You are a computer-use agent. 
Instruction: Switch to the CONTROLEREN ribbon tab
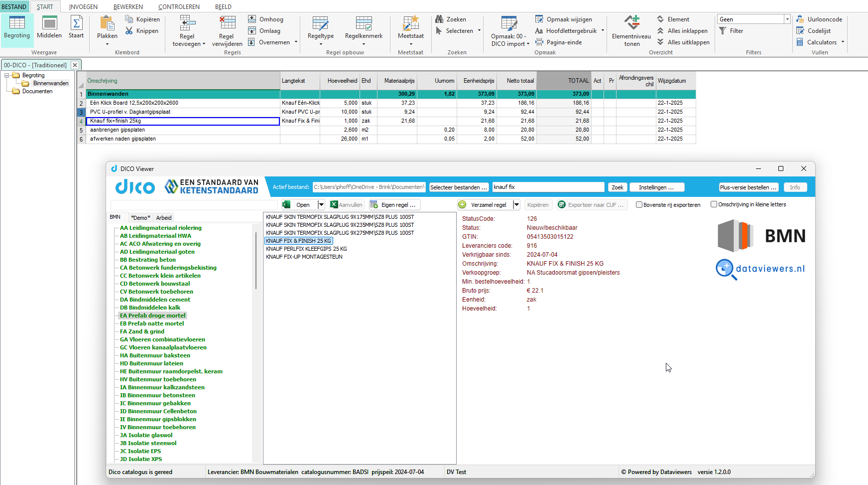click(179, 6)
